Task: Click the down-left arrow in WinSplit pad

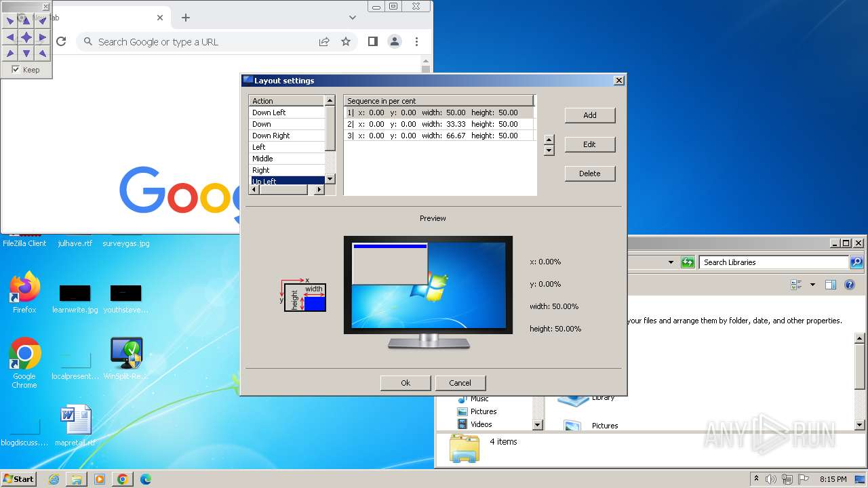Action: (10, 54)
